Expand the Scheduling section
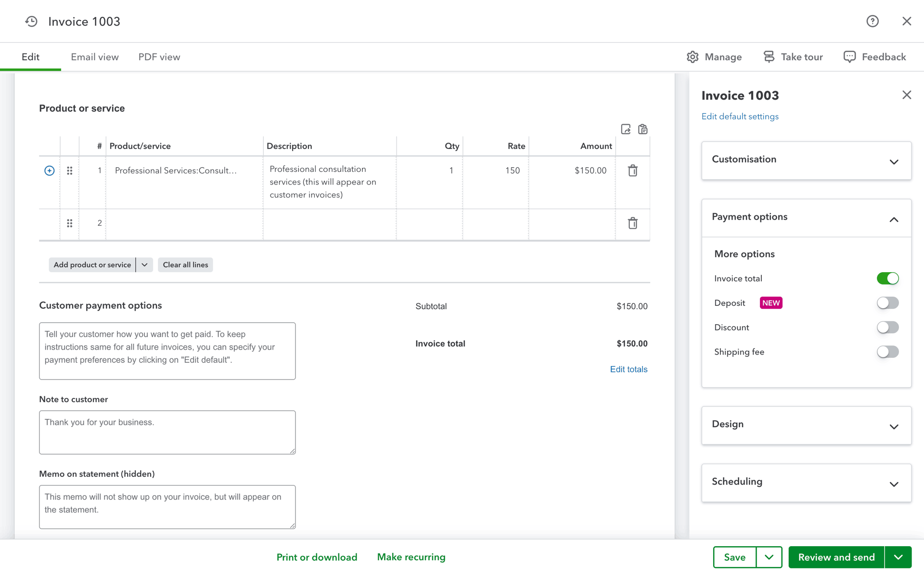Viewport: 924px width, 578px height. click(x=806, y=483)
